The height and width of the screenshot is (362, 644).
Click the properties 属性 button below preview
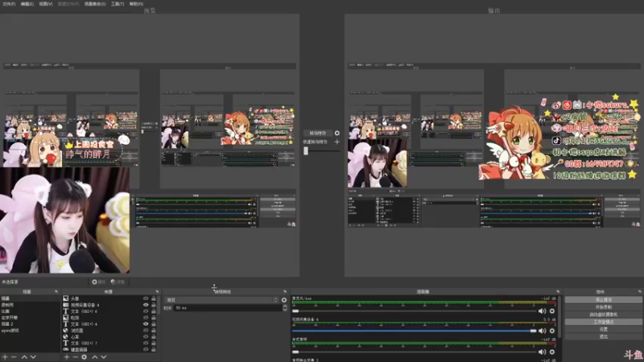pos(99,282)
